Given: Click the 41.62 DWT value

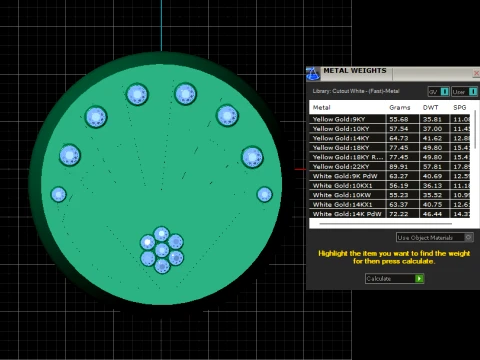Looking at the screenshot, I should point(432,138).
